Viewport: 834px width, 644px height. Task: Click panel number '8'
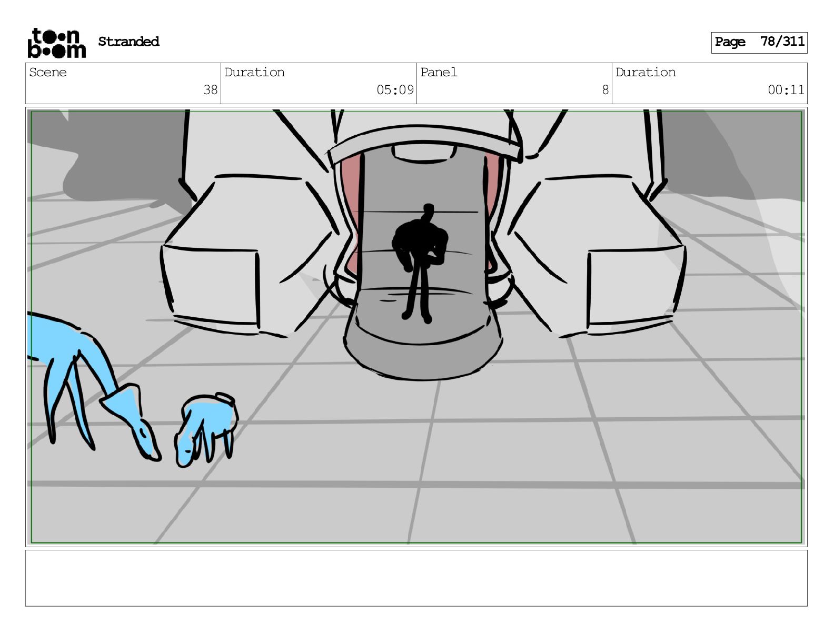click(605, 90)
